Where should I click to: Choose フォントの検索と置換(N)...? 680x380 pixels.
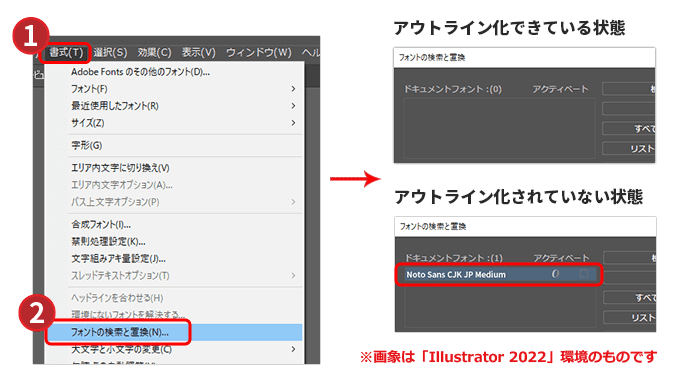click(173, 332)
